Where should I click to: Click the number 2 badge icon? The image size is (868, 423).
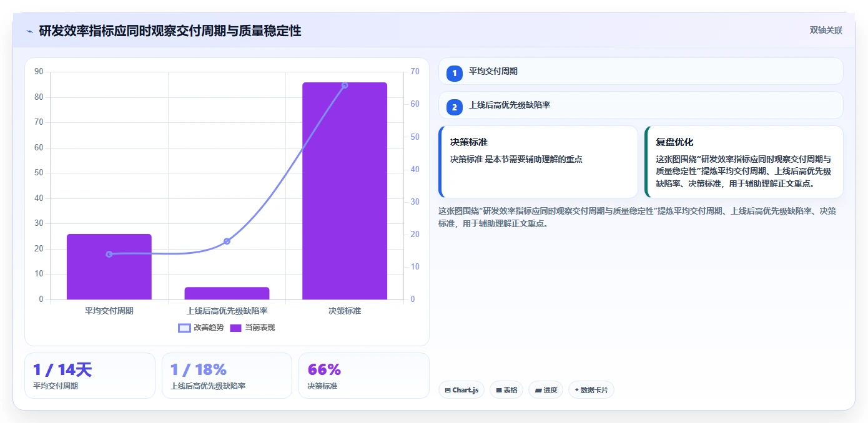(455, 107)
